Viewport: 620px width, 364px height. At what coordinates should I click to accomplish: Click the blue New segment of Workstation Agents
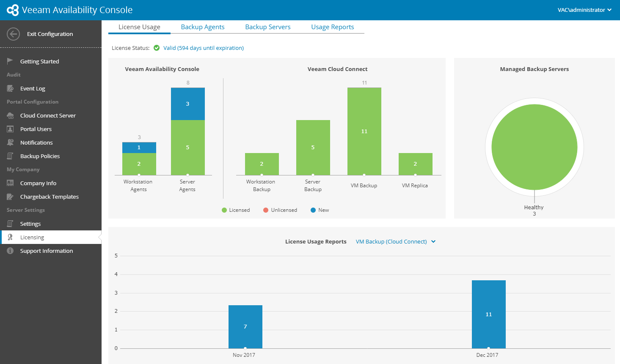pyautogui.click(x=139, y=148)
